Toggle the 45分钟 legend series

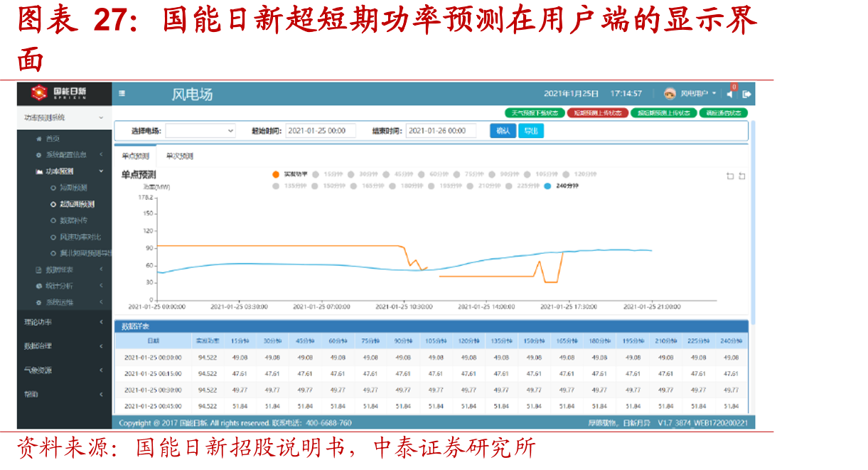point(400,174)
